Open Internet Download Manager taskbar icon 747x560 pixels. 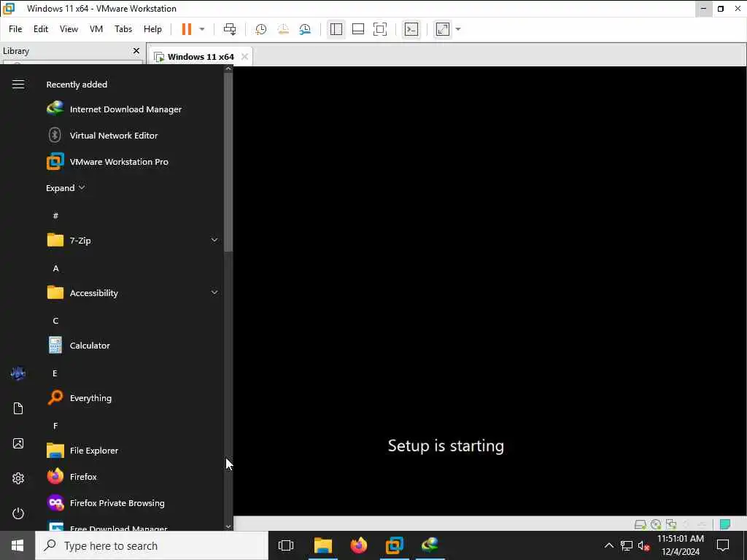(430, 545)
